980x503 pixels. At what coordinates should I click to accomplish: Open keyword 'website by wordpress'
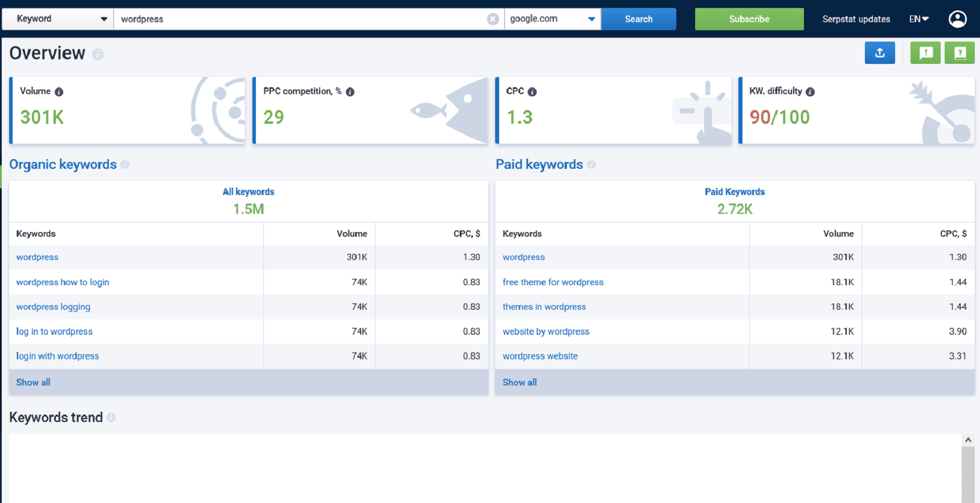point(546,331)
